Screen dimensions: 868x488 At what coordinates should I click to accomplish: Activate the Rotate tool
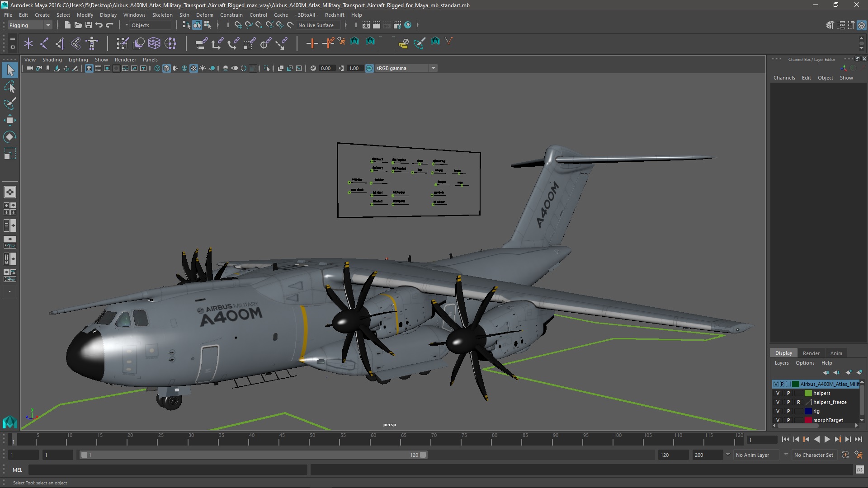[x=10, y=136]
